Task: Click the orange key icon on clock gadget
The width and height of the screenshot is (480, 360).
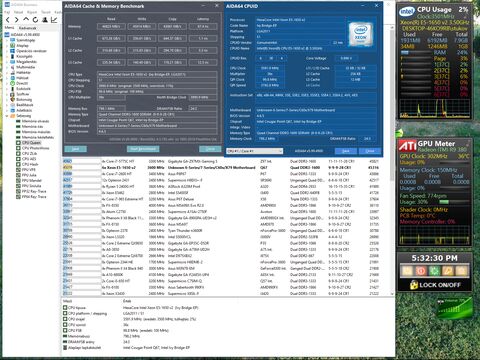Action: [x=448, y=271]
